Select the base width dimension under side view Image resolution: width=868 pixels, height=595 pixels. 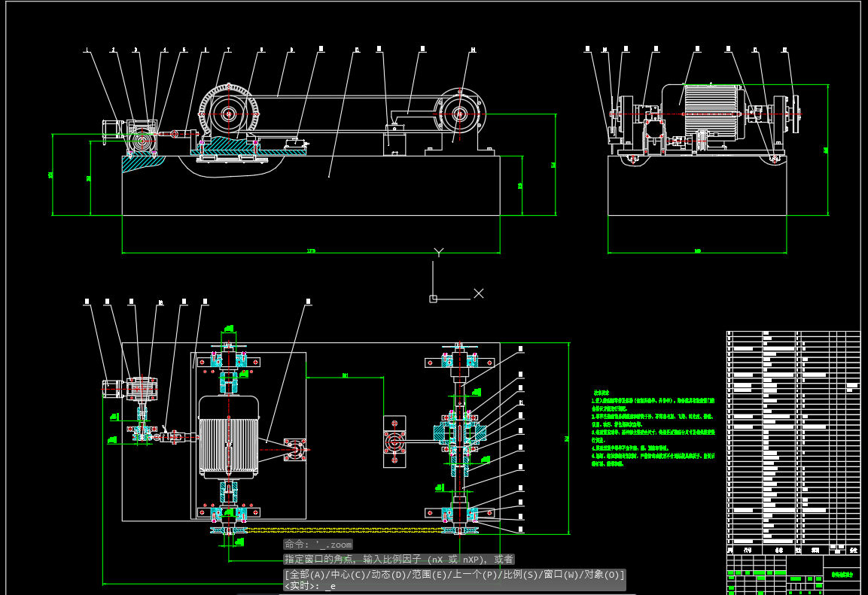coord(698,251)
